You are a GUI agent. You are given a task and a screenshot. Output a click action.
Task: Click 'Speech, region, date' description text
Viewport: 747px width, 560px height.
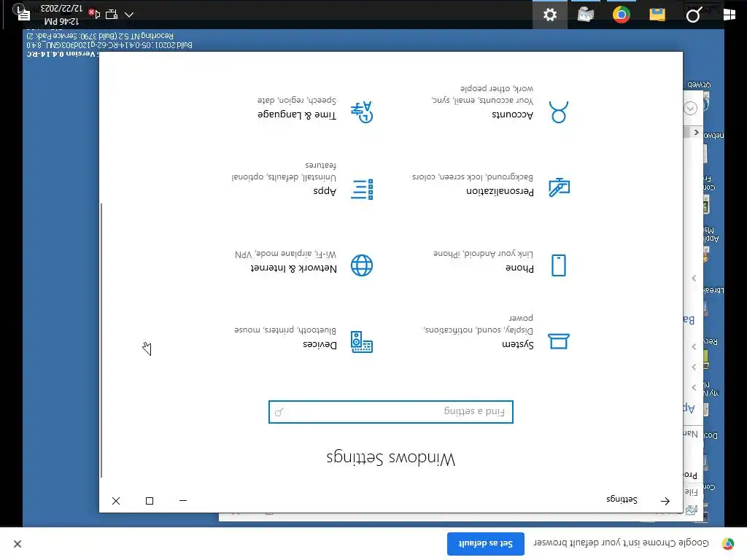(297, 101)
